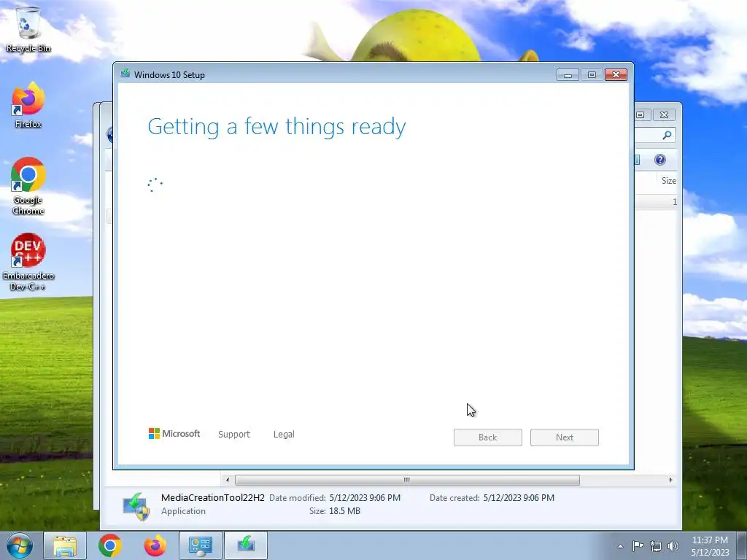747x560 pixels.
Task: Click the Explorer horizontal scrollbar thumb
Action: (x=407, y=480)
